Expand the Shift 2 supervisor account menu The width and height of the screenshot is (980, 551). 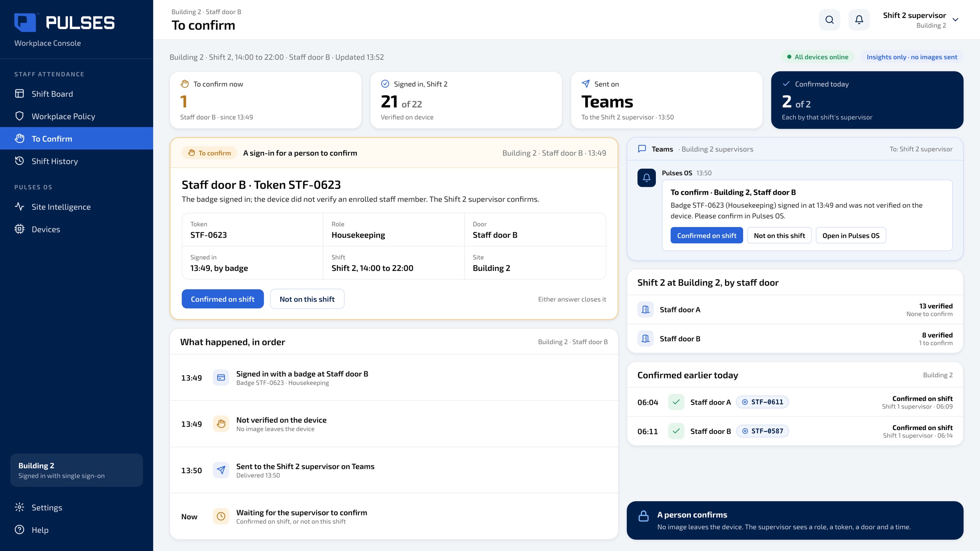coord(920,20)
